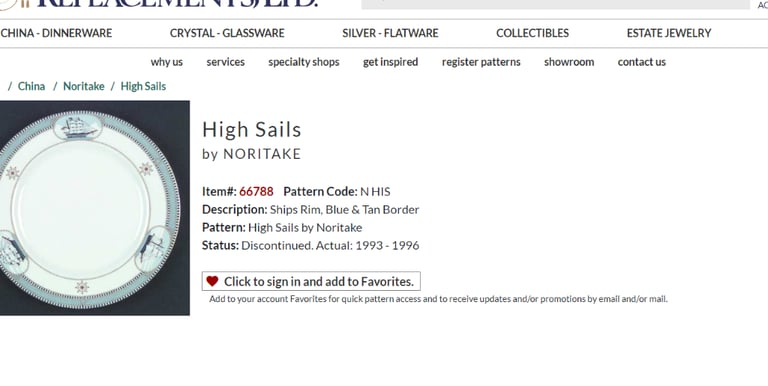The image size is (768, 386).
Task: Select High Sails breadcrumb link
Action: point(143,86)
